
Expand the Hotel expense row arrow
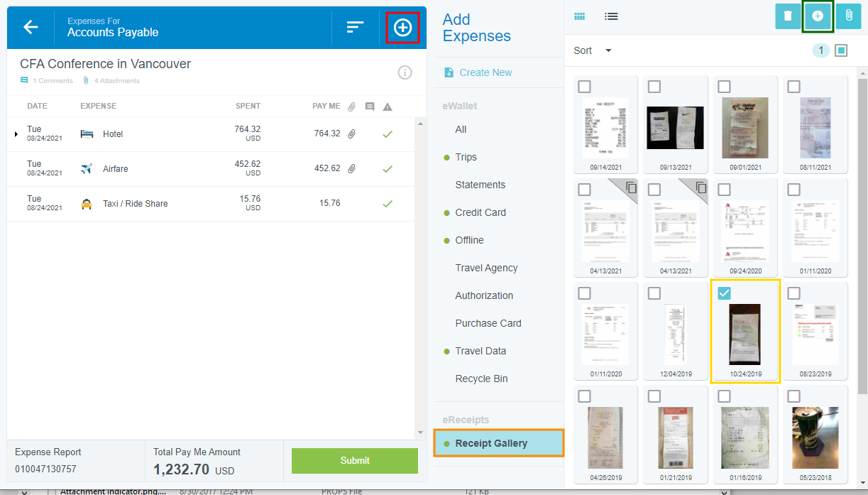click(x=16, y=134)
